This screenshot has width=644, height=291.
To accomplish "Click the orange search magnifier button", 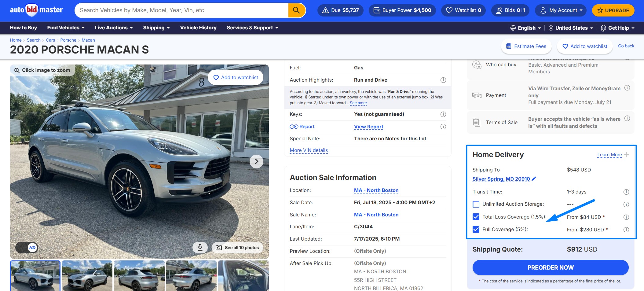I will coord(296,10).
